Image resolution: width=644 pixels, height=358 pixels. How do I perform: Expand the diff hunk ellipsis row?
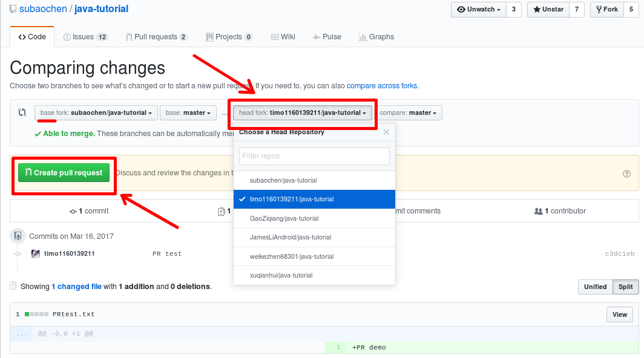22,334
